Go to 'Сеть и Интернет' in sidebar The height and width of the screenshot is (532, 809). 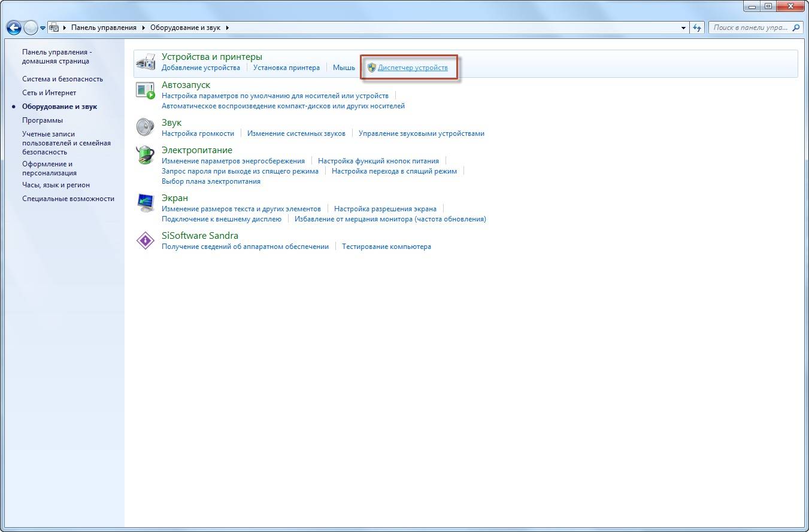click(49, 93)
